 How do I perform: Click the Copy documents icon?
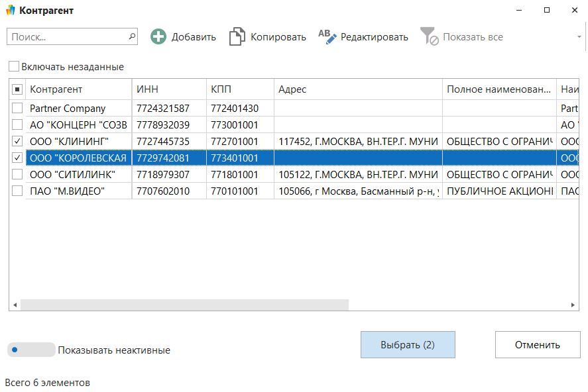click(x=237, y=37)
